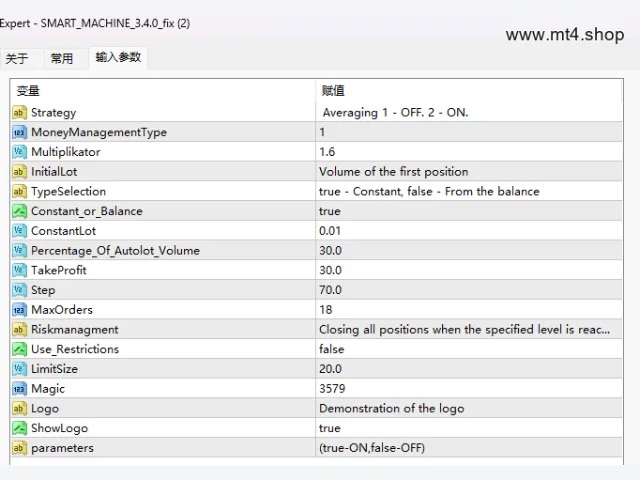The width and height of the screenshot is (640, 480).
Task: Click the integer icon beside Magic
Action: point(19,389)
